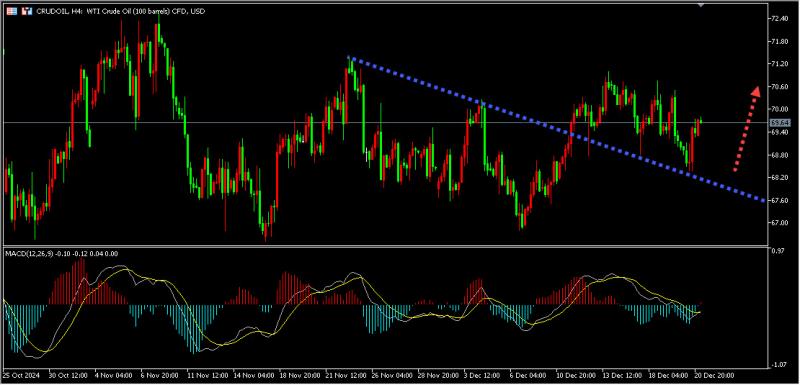Click the 20 Dec 20:00 time label

[715, 374]
